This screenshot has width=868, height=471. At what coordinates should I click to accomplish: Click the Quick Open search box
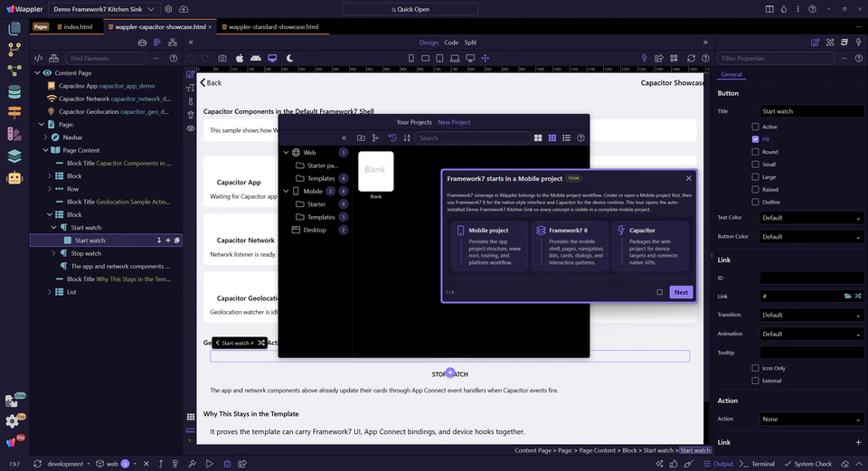click(410, 9)
